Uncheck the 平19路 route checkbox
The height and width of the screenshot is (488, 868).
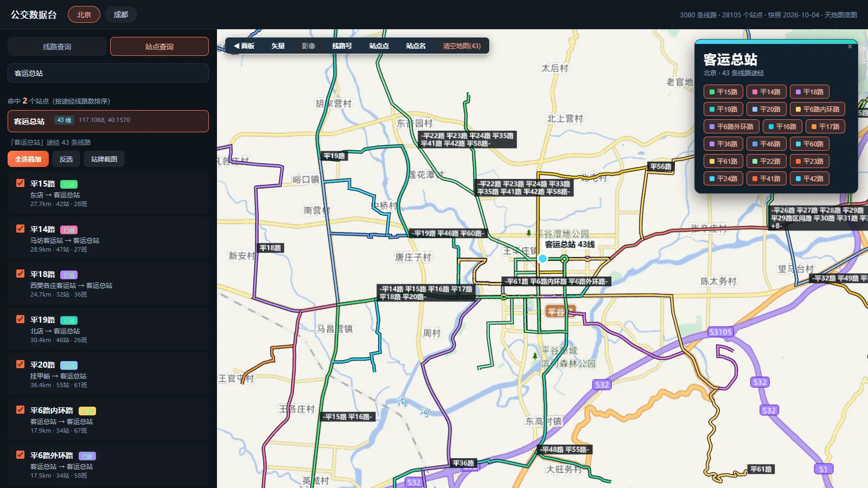tap(20, 319)
